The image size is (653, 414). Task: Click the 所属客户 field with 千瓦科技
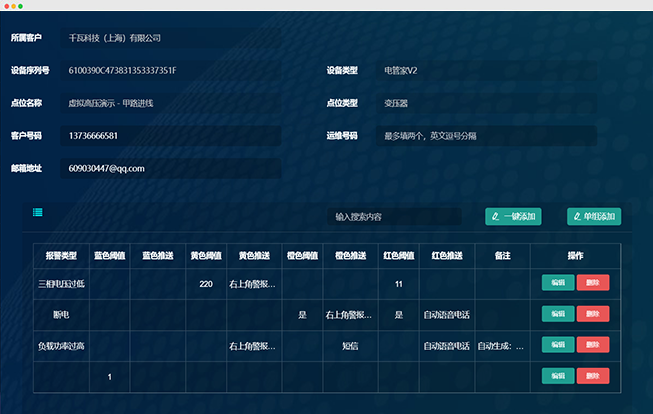170,38
